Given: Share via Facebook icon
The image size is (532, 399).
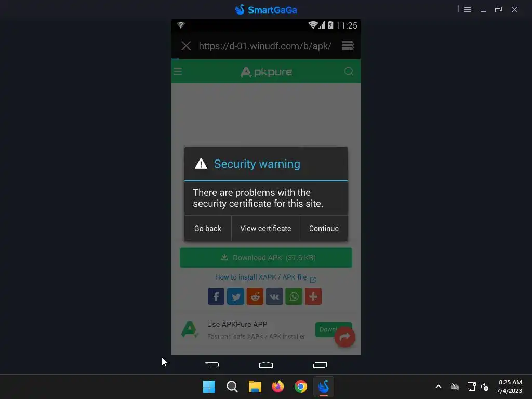Looking at the screenshot, I should (x=216, y=297).
